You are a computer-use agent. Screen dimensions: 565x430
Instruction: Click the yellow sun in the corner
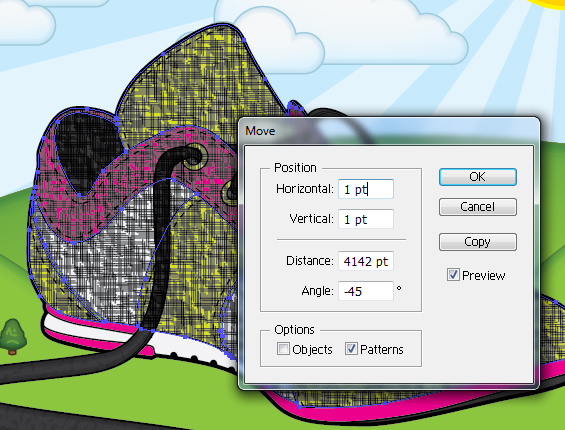click(x=548, y=4)
